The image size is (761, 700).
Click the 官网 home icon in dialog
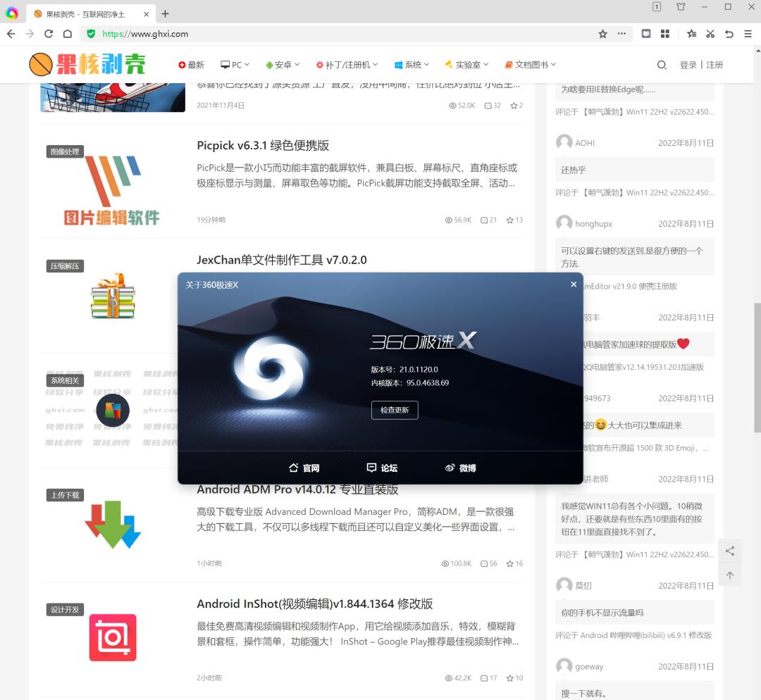coord(304,468)
